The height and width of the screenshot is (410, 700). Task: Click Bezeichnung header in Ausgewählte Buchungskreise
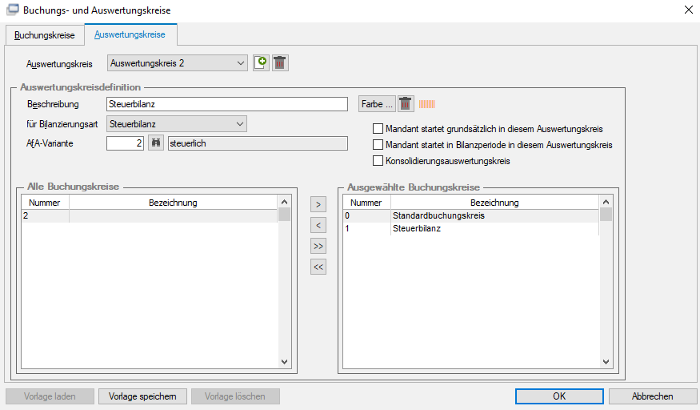(x=494, y=203)
